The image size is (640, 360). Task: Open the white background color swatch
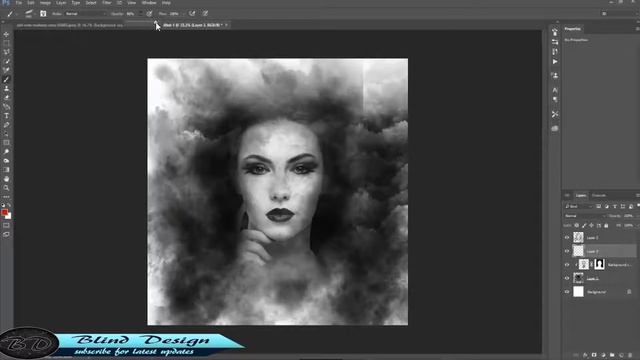pyautogui.click(x=9, y=216)
